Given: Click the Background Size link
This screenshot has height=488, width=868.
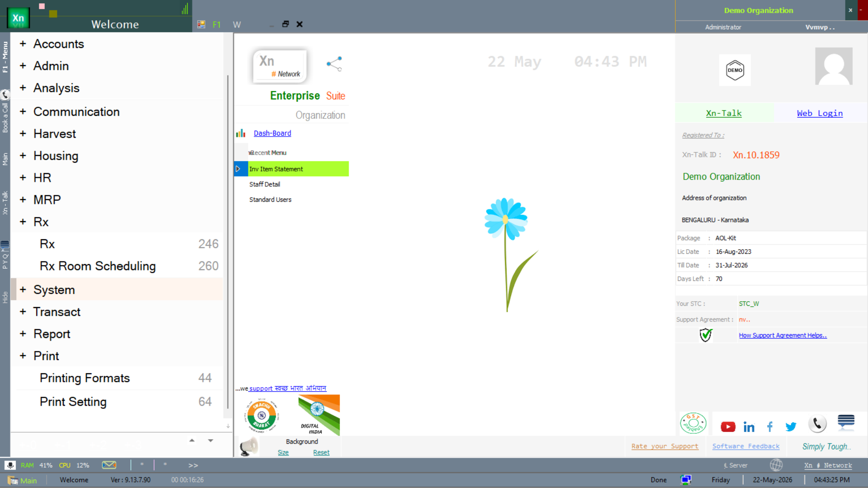Looking at the screenshot, I should 283,452.
